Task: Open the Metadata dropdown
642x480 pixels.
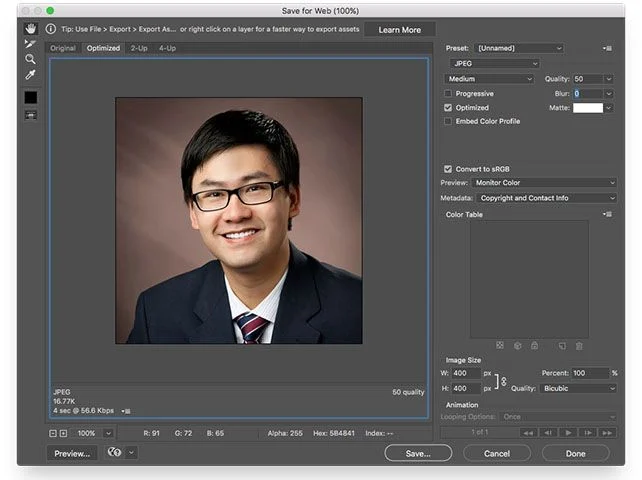Action: point(546,198)
